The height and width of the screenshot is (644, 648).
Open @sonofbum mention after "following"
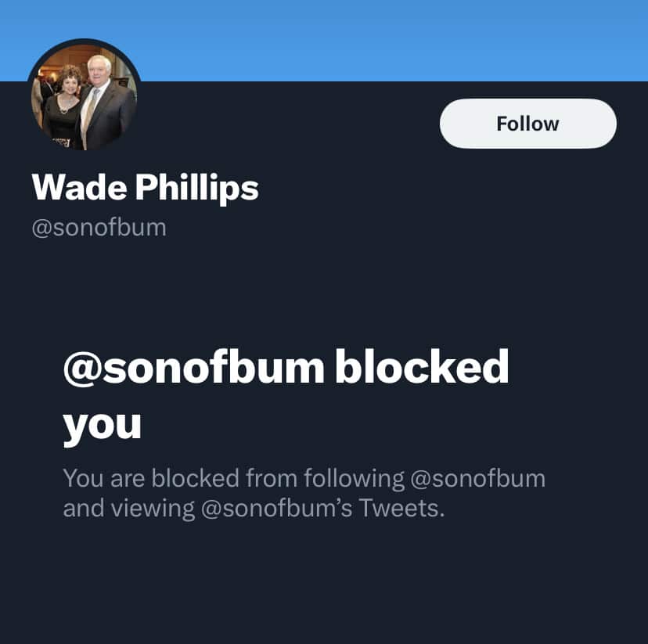[x=478, y=478]
